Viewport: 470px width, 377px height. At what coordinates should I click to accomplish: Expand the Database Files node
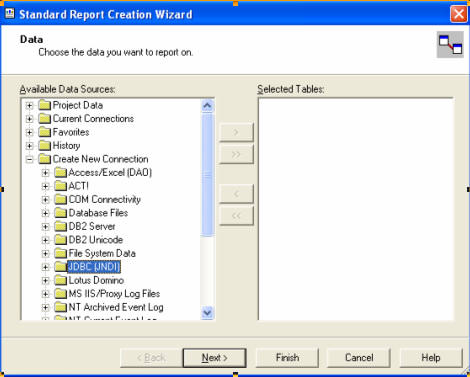(45, 213)
